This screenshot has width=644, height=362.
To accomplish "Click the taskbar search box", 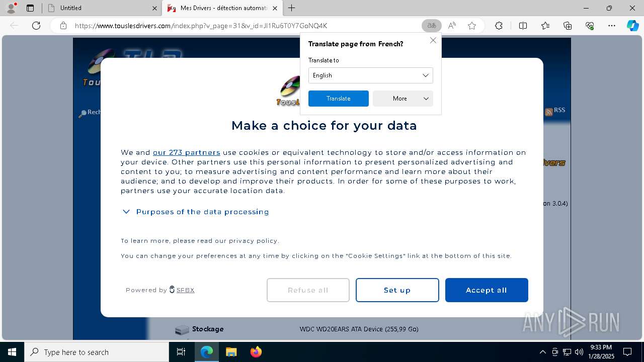I will [96, 352].
